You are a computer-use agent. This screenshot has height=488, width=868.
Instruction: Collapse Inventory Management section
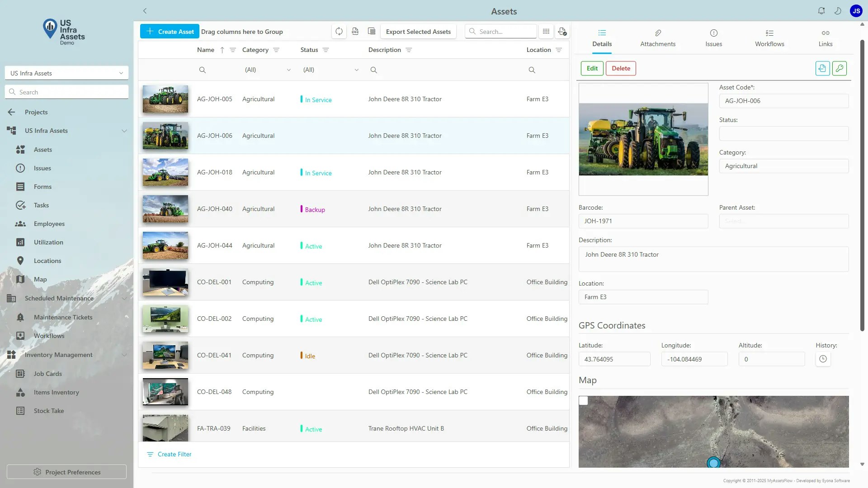124,355
